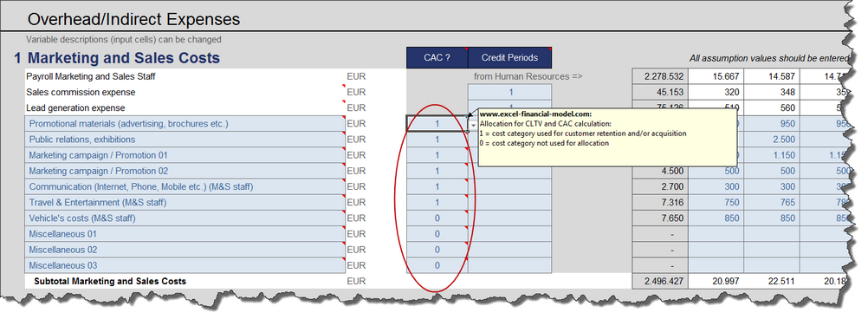The width and height of the screenshot is (868, 319).
Task: Select total cell 7.650 for Vehicle's costs
Action: [660, 218]
